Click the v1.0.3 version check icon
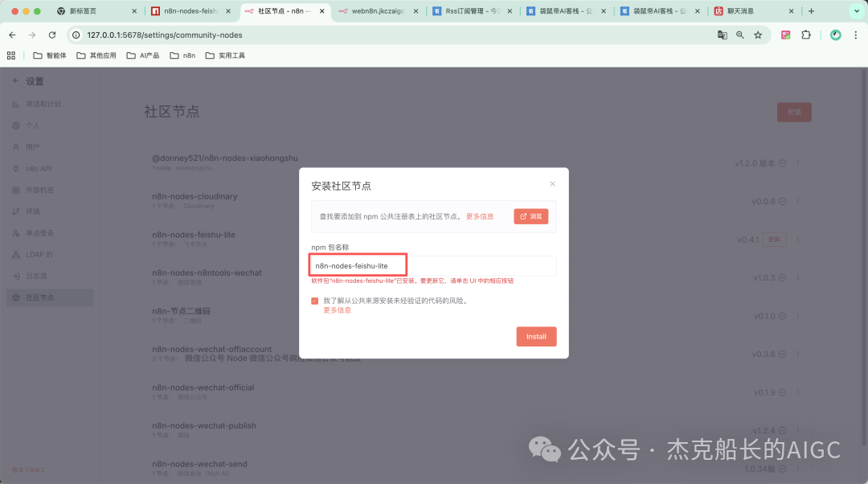 [782, 278]
